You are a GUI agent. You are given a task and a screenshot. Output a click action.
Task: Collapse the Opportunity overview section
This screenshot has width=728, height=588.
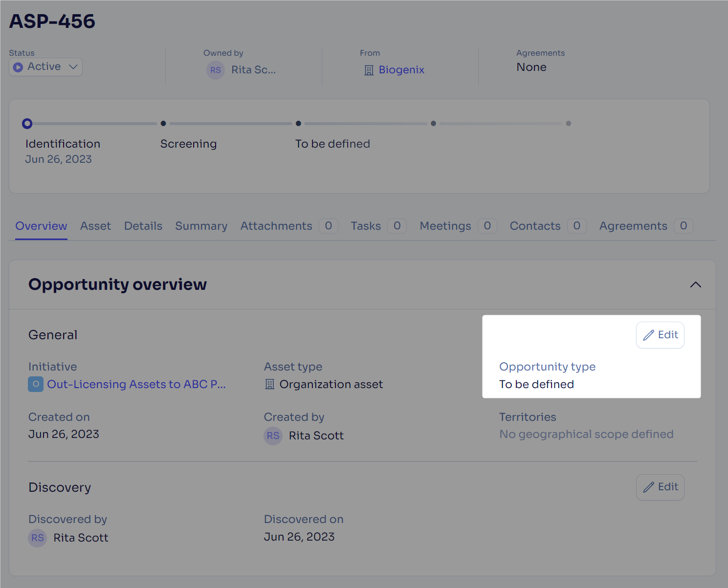(x=695, y=284)
